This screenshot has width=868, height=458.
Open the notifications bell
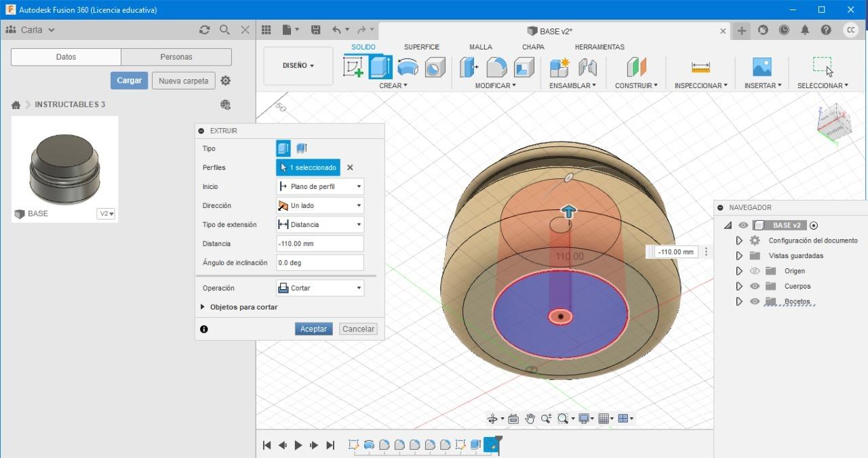[x=805, y=30]
